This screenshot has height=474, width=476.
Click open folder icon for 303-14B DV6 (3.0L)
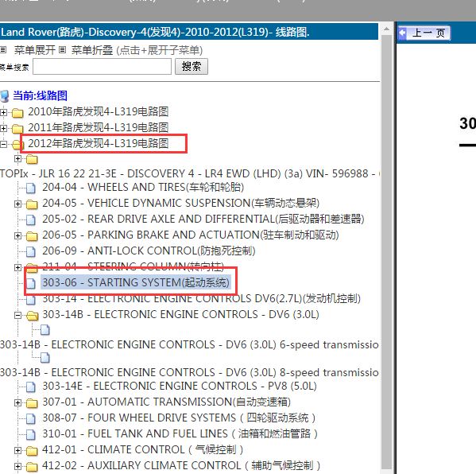pos(32,316)
